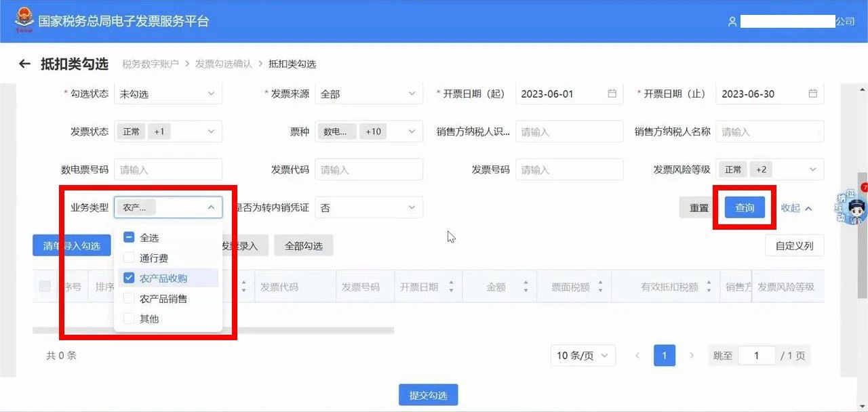Open calendar icon for 开票日期（止）
Image resolution: width=868 pixels, height=412 pixels.
[x=812, y=94]
